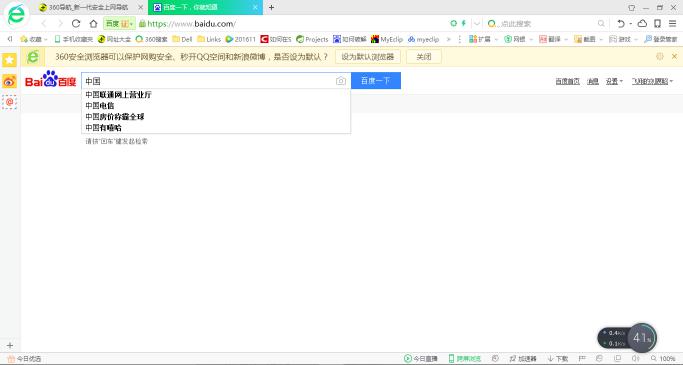The height and width of the screenshot is (365, 683).
Task: Click the 加速器 accelerator in status bar
Action: (523, 358)
